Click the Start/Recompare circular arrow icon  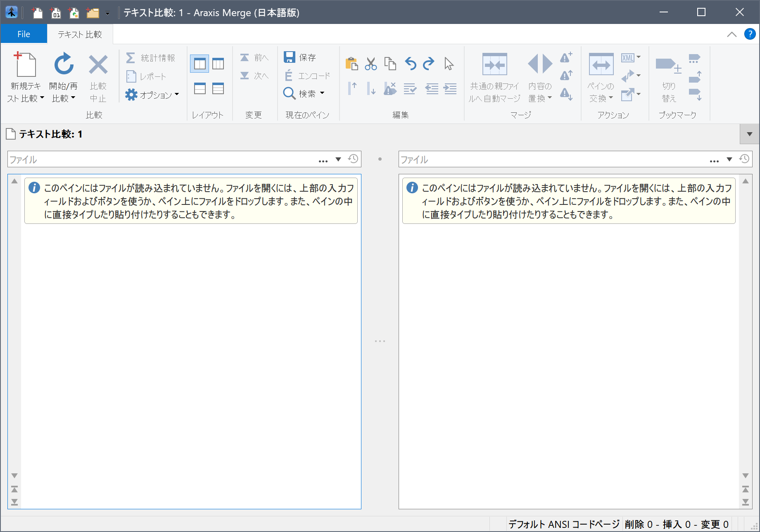(64, 65)
